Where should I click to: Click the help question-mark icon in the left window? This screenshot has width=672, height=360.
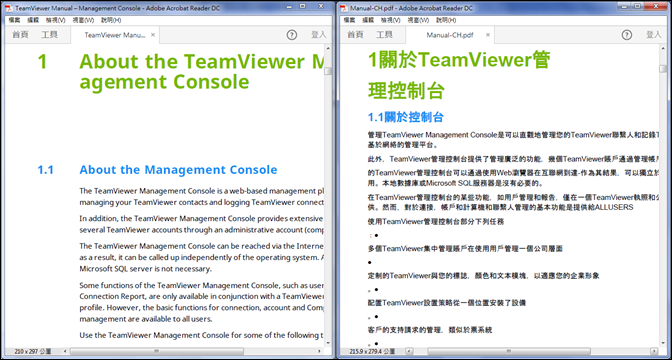tap(292, 35)
